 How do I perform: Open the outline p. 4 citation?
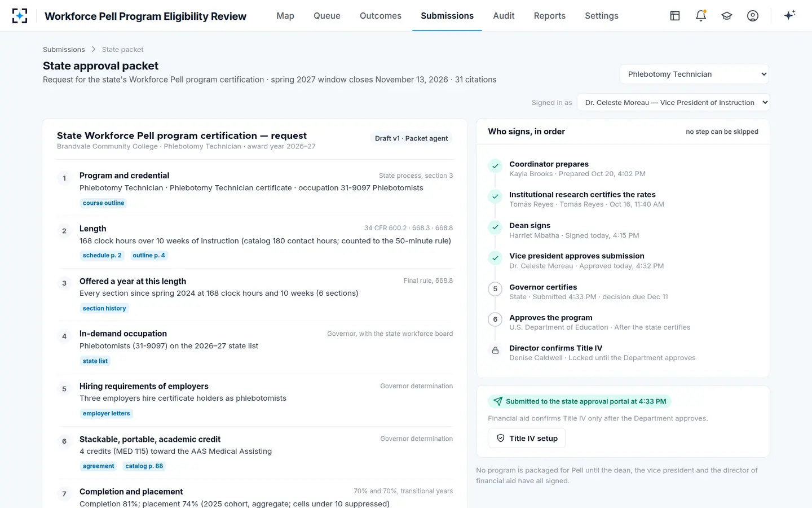(149, 256)
